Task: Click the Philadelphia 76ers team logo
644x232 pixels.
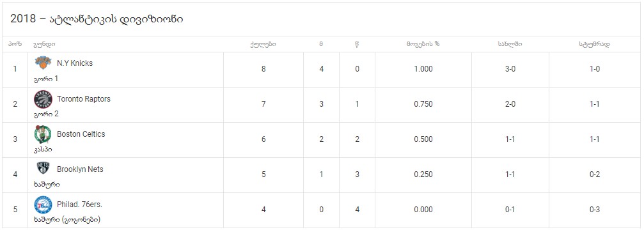Action: point(43,205)
